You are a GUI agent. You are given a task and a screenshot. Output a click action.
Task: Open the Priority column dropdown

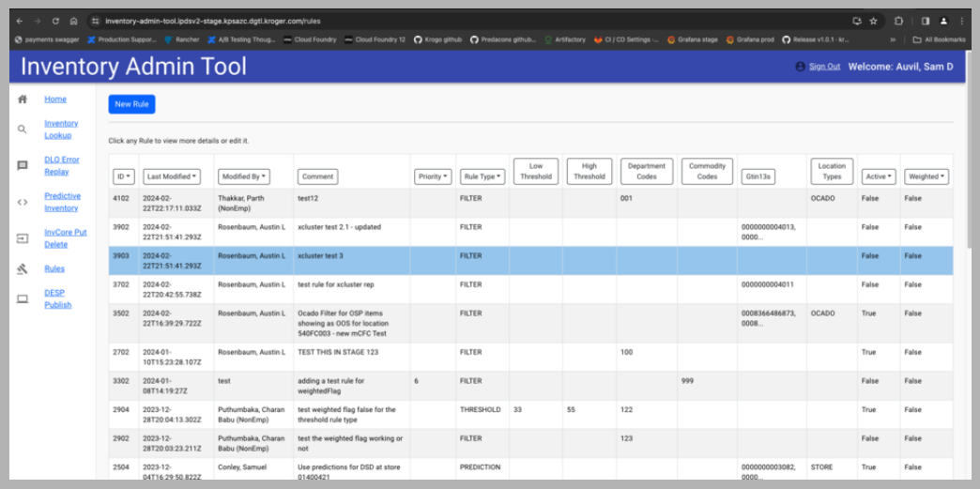433,177
